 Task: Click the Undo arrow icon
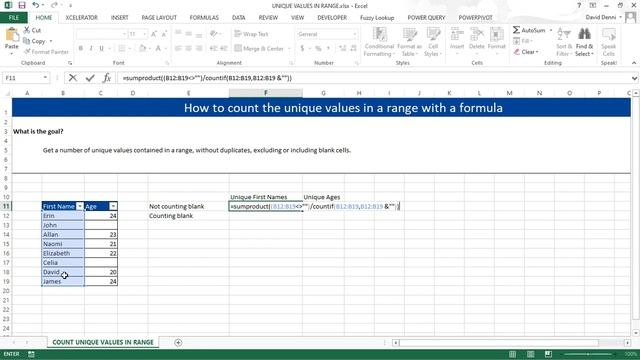[x=36, y=5]
